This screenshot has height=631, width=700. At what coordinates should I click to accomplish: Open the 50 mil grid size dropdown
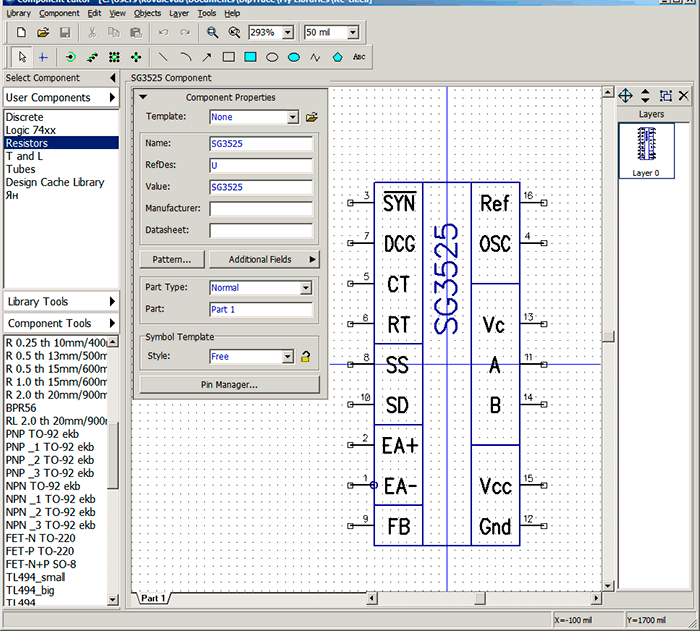point(353,33)
